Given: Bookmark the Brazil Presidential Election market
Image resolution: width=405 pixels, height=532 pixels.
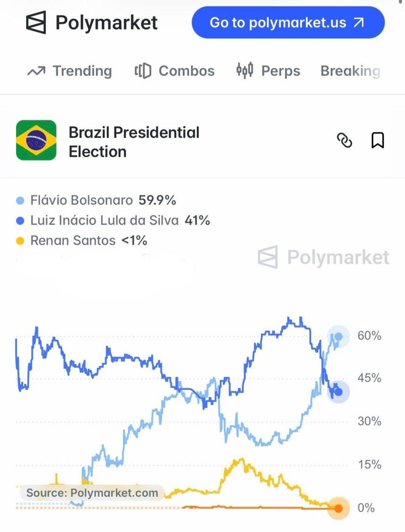Looking at the screenshot, I should (x=377, y=141).
